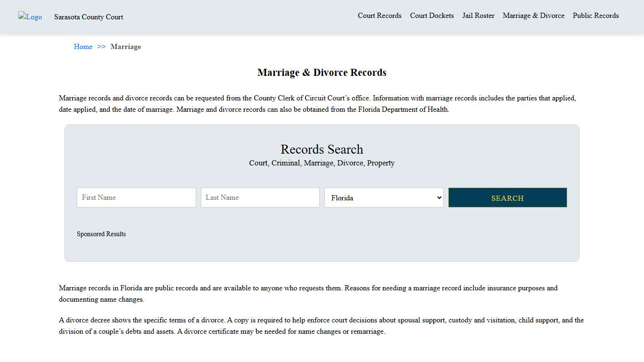The height and width of the screenshot is (362, 644).
Task: Click the Marriage & Divorce Records page title
Action: tap(322, 73)
